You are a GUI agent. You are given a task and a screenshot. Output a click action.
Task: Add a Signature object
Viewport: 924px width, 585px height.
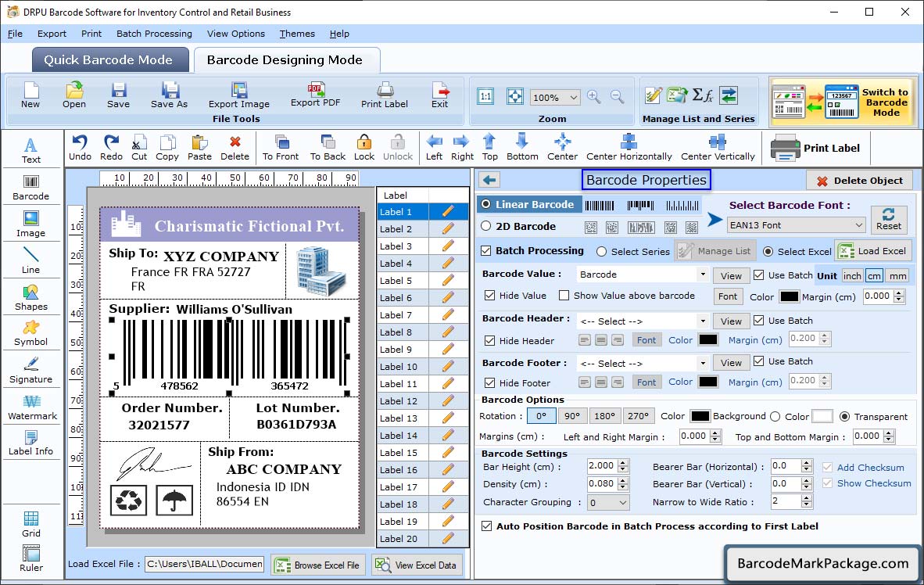[x=30, y=371]
